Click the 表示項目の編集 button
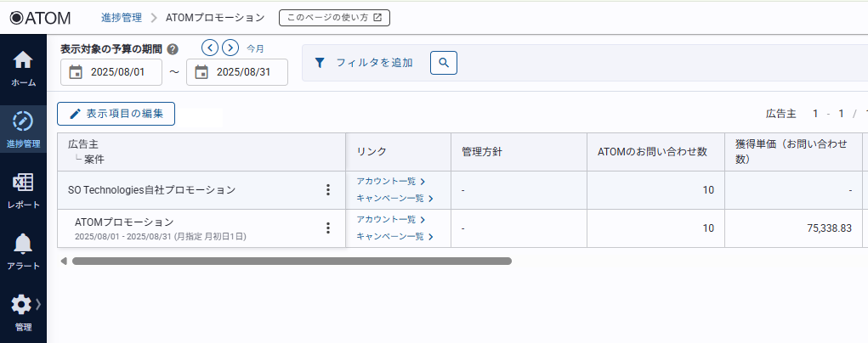This screenshot has height=343, width=868. pyautogui.click(x=116, y=113)
